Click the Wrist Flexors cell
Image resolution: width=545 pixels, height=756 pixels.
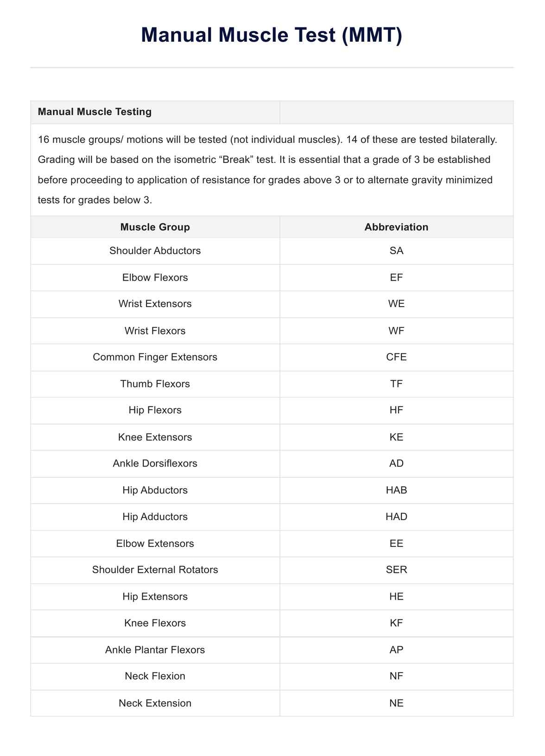coord(155,331)
